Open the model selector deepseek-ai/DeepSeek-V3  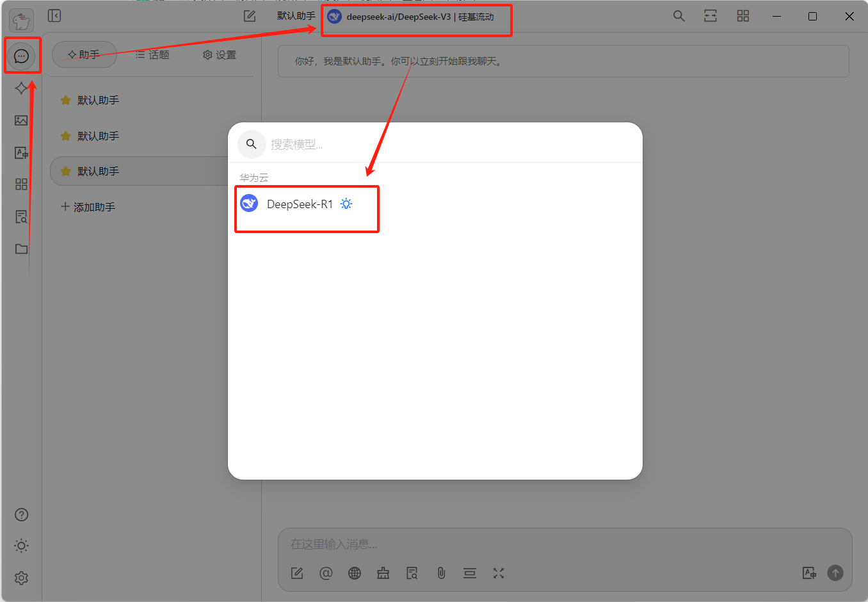coord(411,17)
